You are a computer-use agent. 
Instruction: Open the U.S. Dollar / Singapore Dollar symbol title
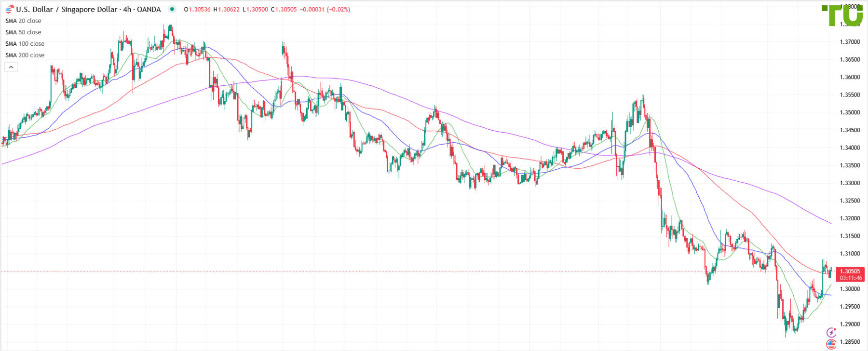click(x=89, y=9)
